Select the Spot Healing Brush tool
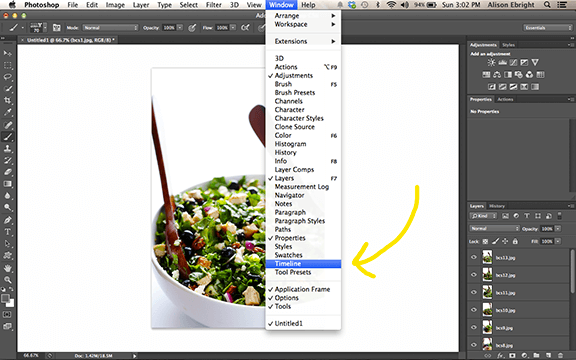Image resolution: width=576 pixels, height=360 pixels. tap(7, 125)
